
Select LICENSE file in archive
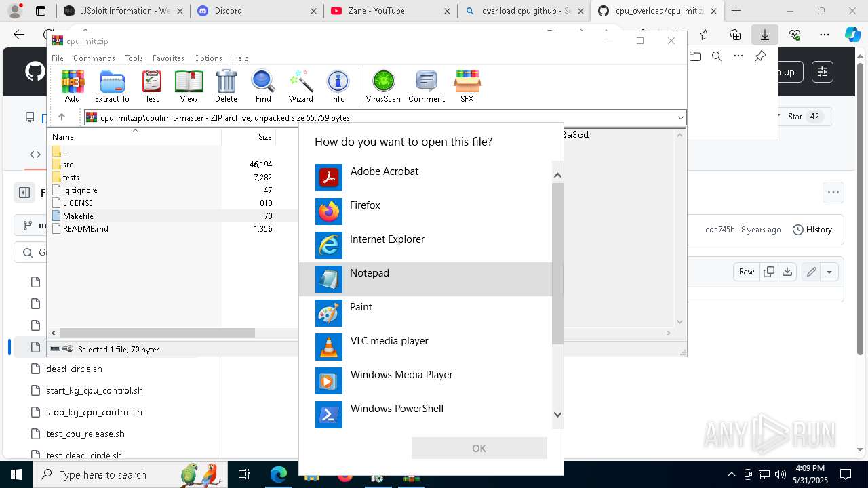tap(78, 203)
